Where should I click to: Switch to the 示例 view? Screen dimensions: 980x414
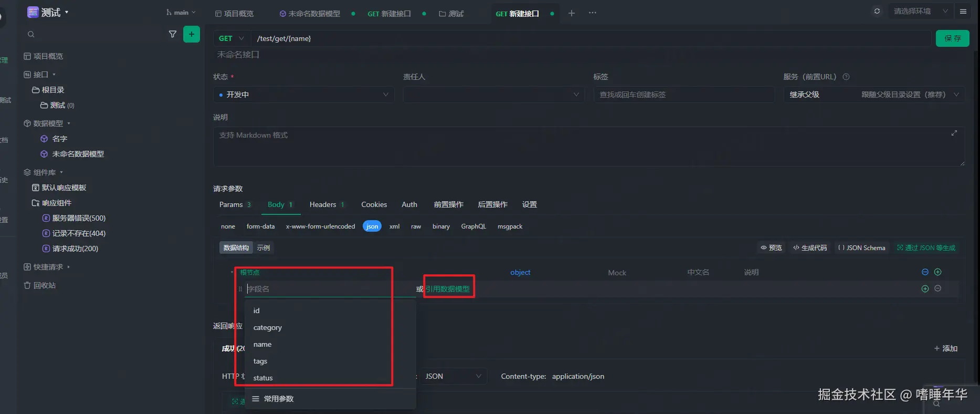click(264, 247)
